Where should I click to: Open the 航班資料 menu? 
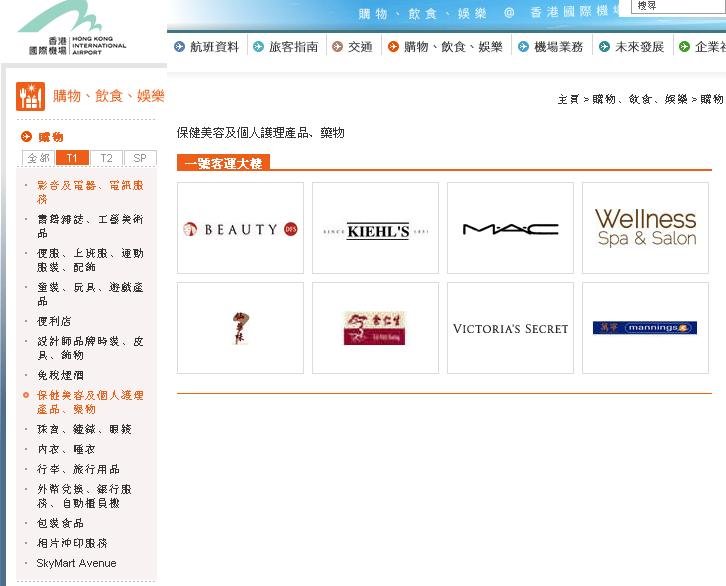(x=214, y=47)
